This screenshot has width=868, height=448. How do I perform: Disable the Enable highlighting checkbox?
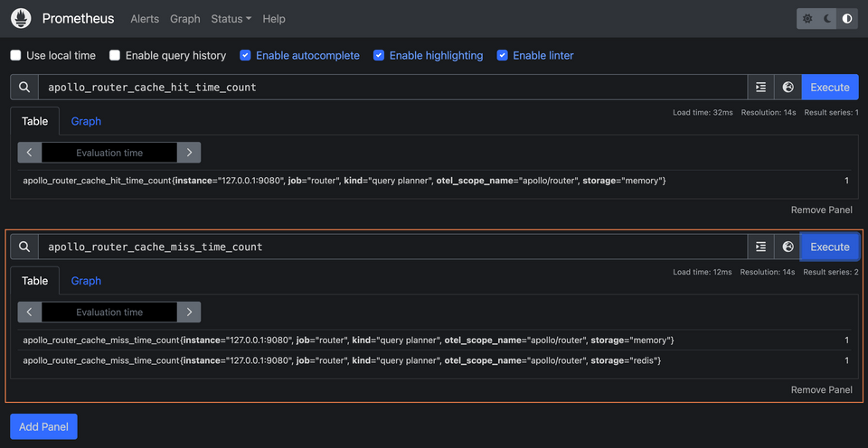tap(379, 55)
